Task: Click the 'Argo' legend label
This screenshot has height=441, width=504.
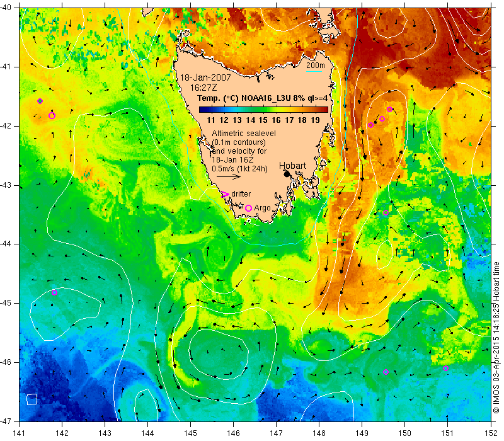Action: point(262,208)
